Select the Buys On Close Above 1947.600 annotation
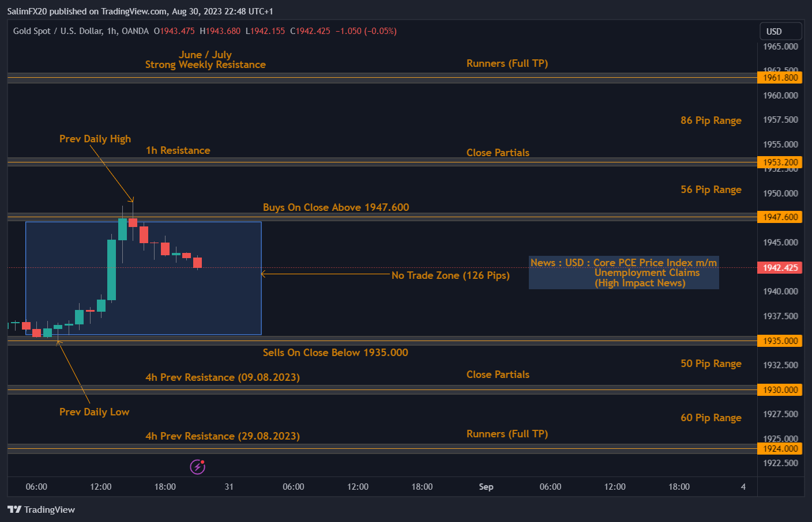This screenshot has width=812, height=522. (x=336, y=207)
